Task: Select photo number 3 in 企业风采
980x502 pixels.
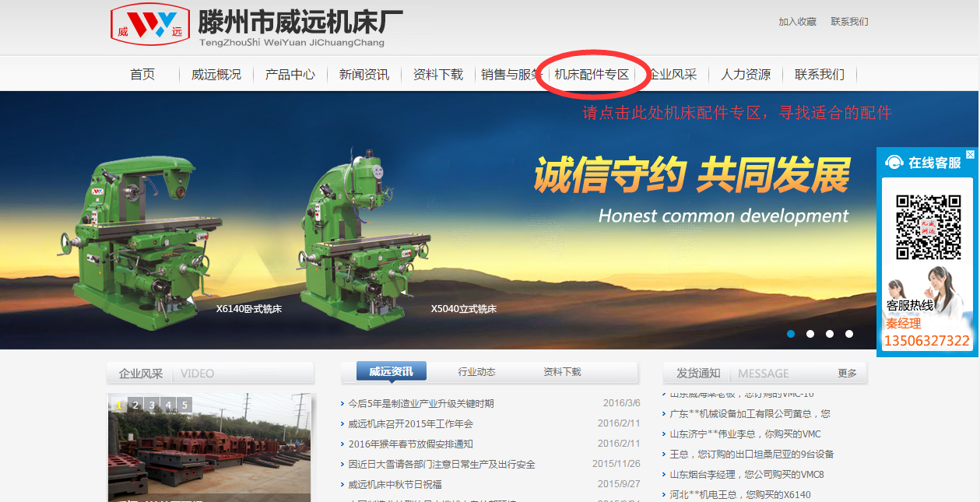Action: pos(152,405)
